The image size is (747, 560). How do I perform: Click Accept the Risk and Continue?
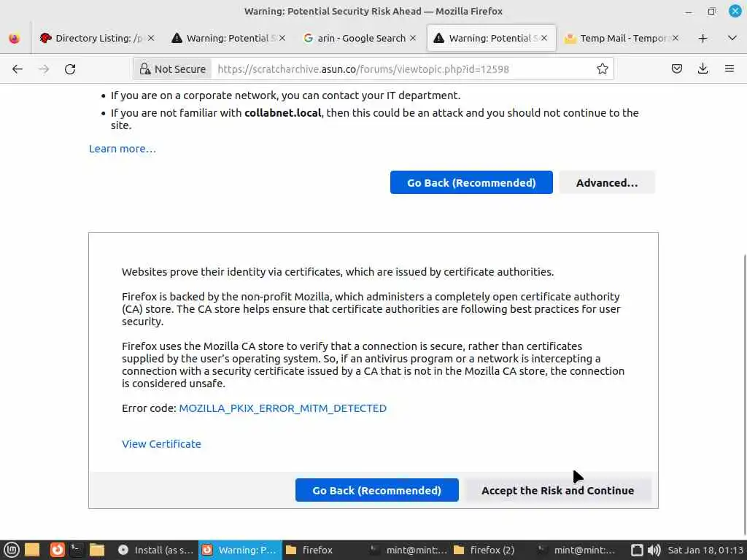point(557,490)
